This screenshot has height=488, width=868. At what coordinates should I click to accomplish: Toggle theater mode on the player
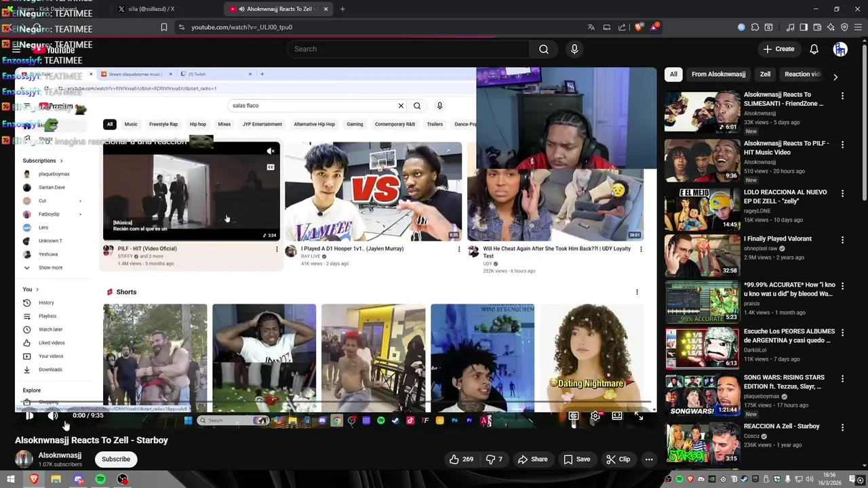click(x=617, y=416)
